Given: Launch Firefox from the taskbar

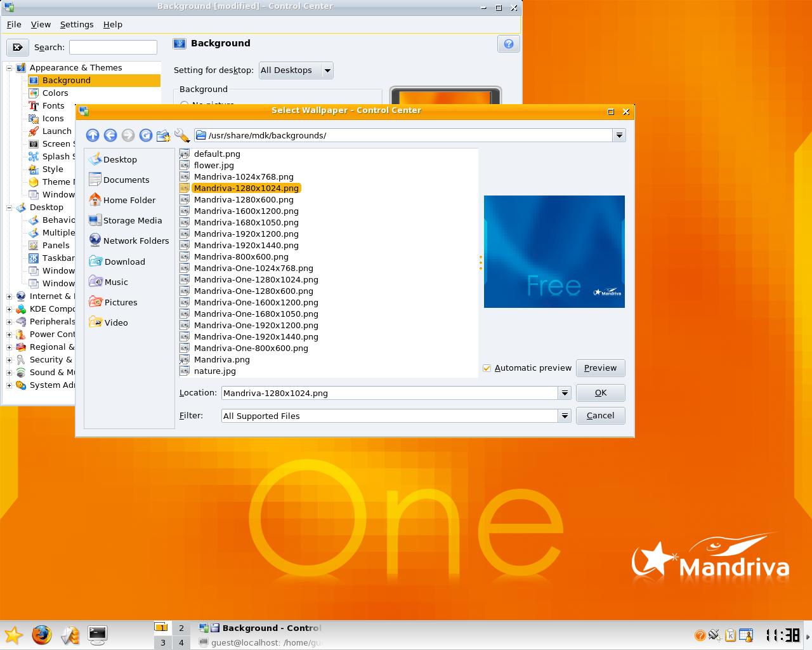Looking at the screenshot, I should click(42, 635).
